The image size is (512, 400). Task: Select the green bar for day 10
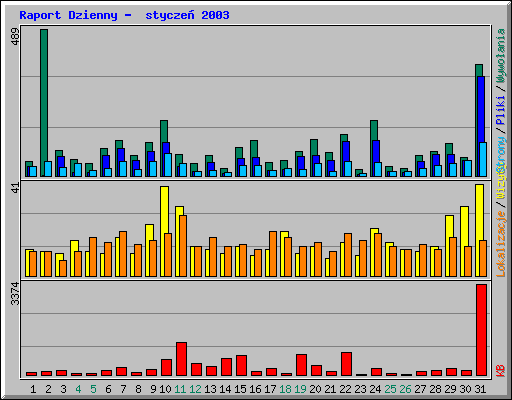pos(164,131)
